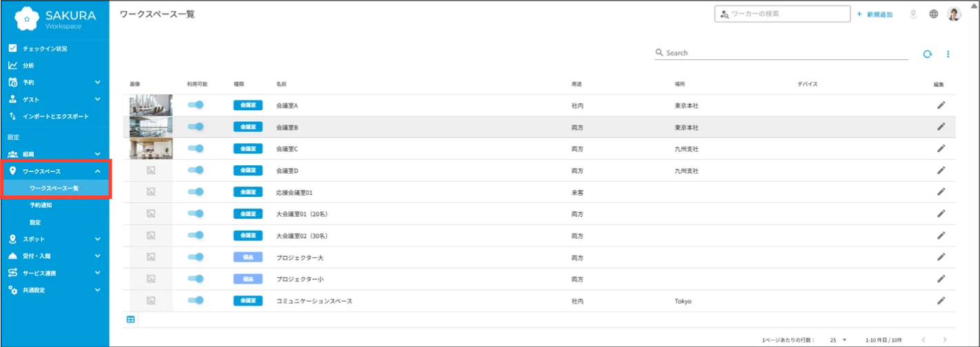The width and height of the screenshot is (980, 347).
Task: Click the 会議室C thumbnail image
Action: point(151,149)
